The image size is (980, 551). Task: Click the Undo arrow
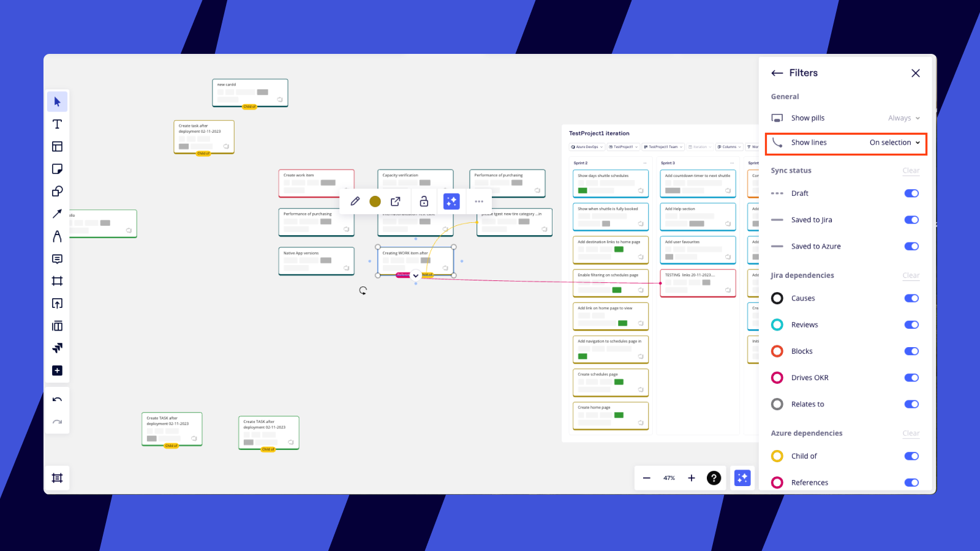[x=57, y=400]
